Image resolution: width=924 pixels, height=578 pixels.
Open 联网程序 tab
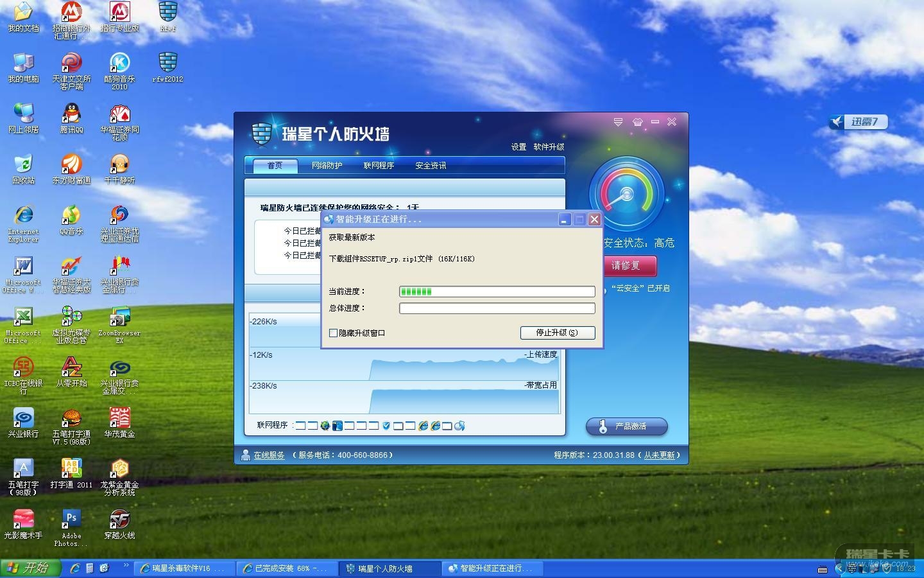point(379,166)
